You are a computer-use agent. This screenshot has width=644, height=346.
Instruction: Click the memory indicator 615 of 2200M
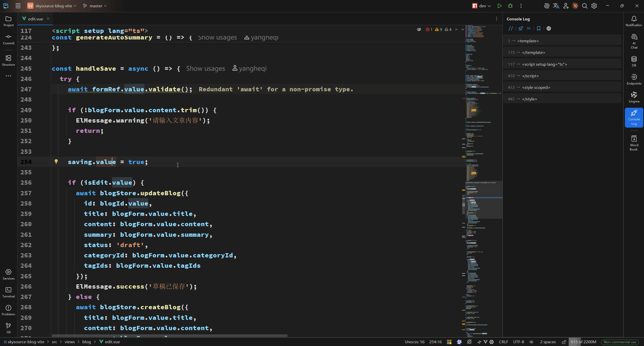coord(583,342)
